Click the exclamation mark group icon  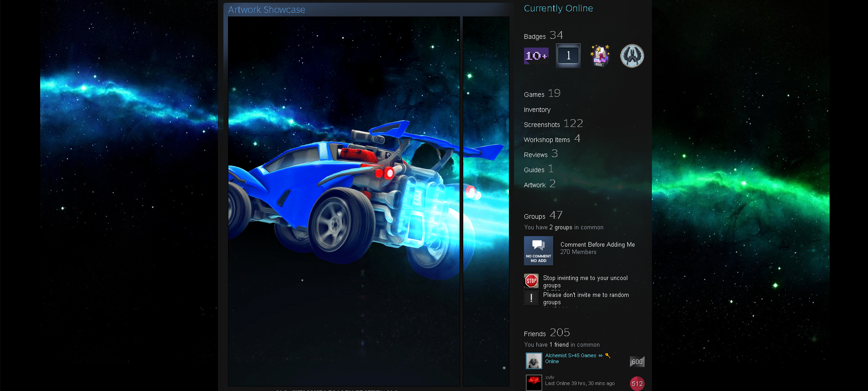click(x=531, y=298)
